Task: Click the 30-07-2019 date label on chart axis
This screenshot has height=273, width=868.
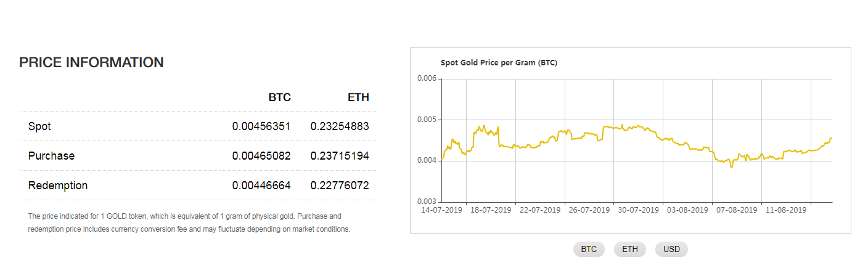Action: point(638,210)
